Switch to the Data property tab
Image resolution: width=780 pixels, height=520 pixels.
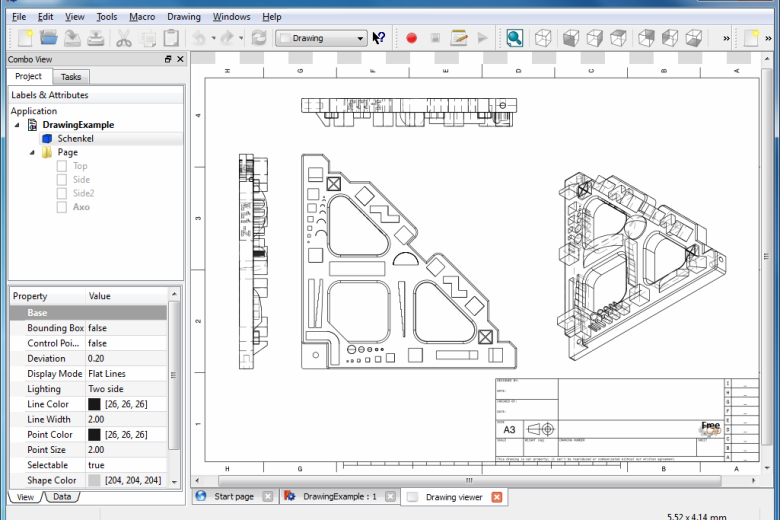point(62,497)
